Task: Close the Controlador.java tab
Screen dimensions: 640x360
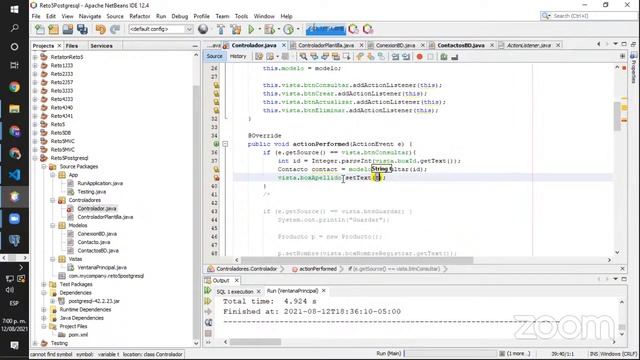Action: [x=284, y=45]
